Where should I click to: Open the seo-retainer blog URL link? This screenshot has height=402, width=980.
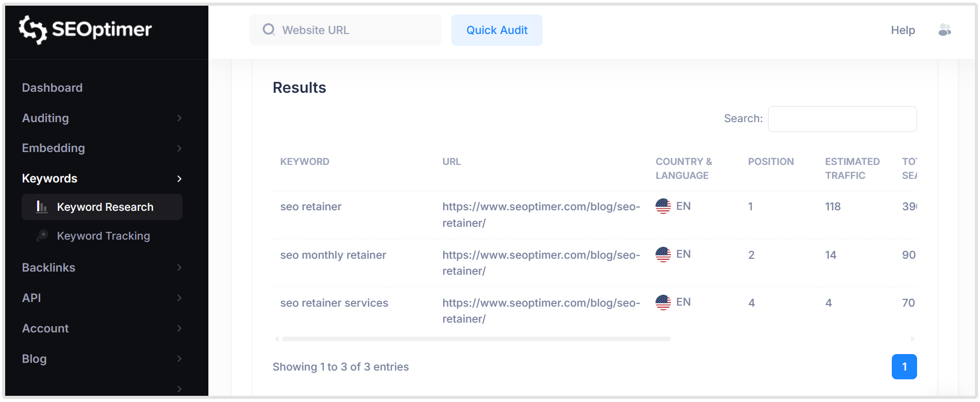541,214
